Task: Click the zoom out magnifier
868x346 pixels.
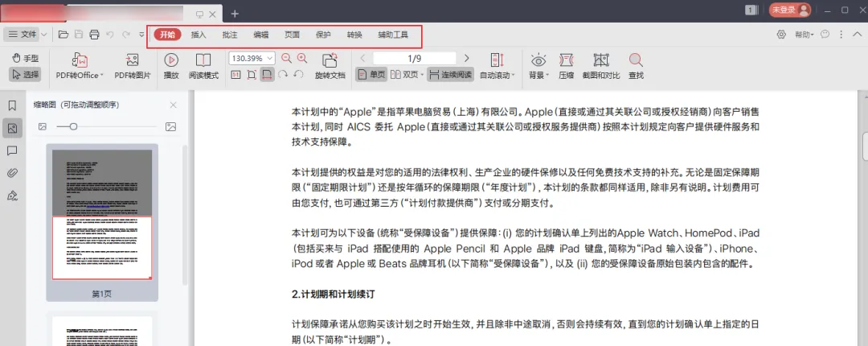Action: pos(286,58)
